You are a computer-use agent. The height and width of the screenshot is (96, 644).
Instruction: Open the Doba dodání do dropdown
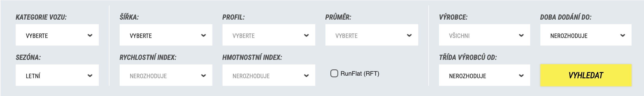point(586,35)
